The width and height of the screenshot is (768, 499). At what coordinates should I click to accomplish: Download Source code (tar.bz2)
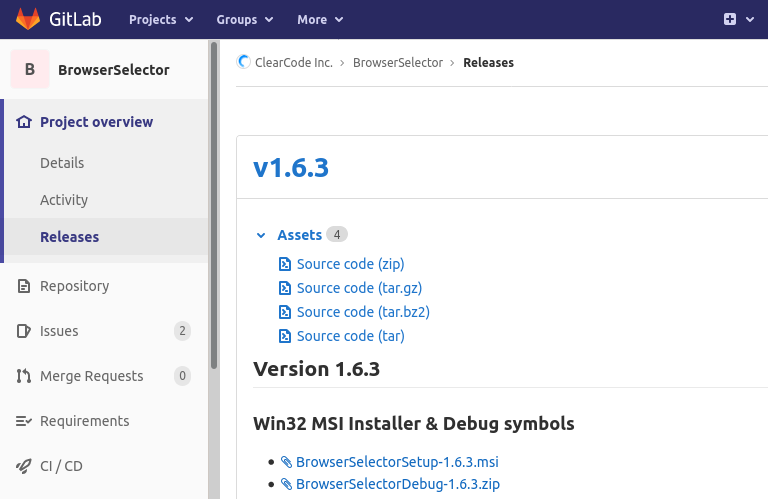[x=363, y=312]
